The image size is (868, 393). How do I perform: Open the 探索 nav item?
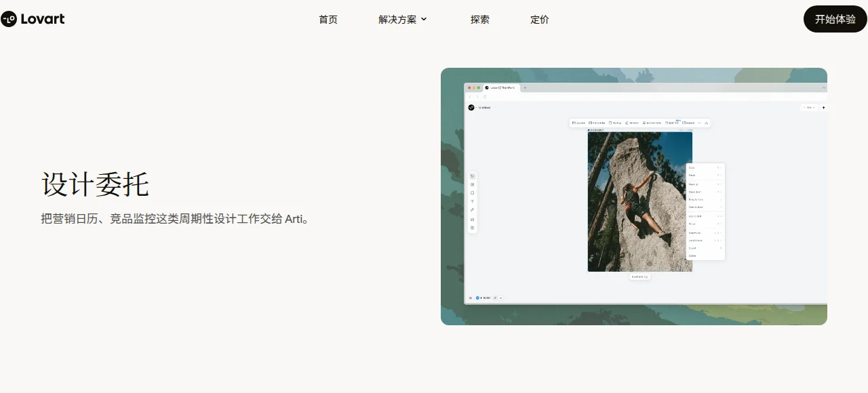click(x=480, y=20)
